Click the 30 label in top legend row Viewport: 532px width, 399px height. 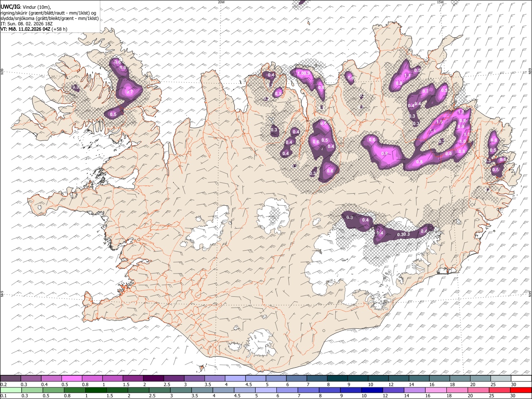514,384
